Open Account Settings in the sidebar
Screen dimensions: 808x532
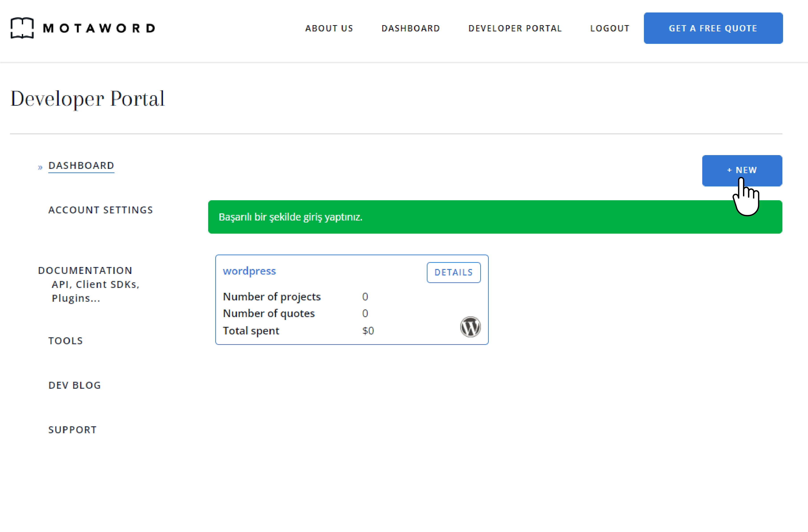(100, 210)
